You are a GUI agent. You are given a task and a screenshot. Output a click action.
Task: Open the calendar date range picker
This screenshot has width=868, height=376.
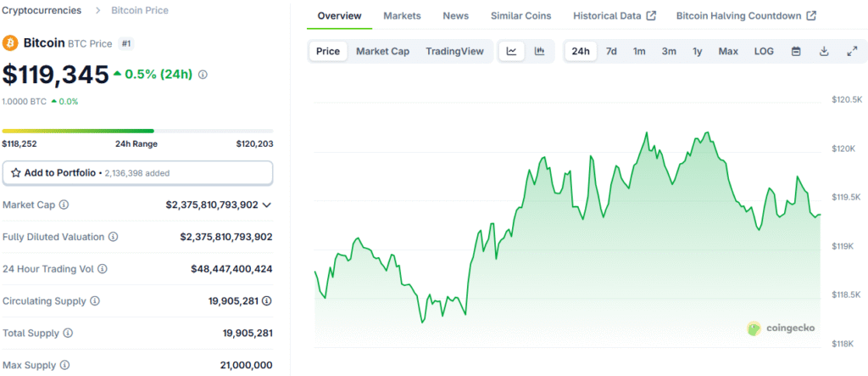(x=796, y=52)
